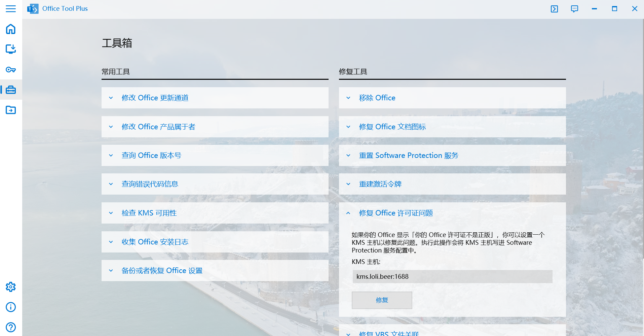Viewport: 644px width, 336px height.
Task: Expand chevron for 检查 KMS 可用性
Action: pyautogui.click(x=111, y=213)
